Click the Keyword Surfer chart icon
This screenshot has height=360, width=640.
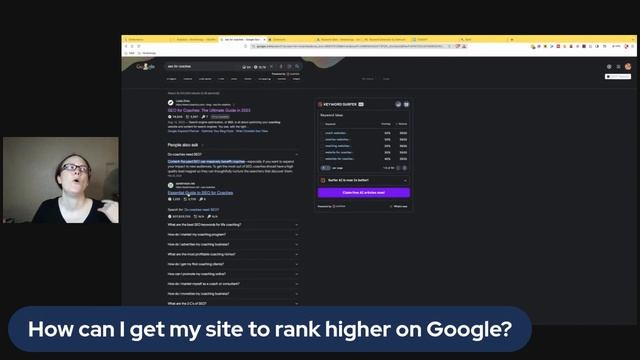[x=398, y=104]
